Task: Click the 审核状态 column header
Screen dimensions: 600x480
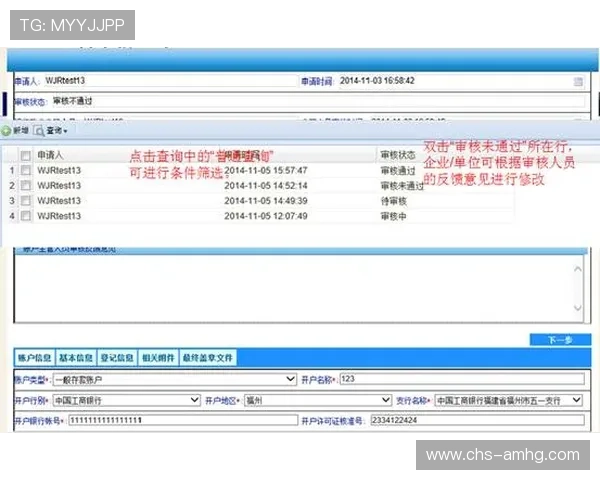Action: point(398,155)
